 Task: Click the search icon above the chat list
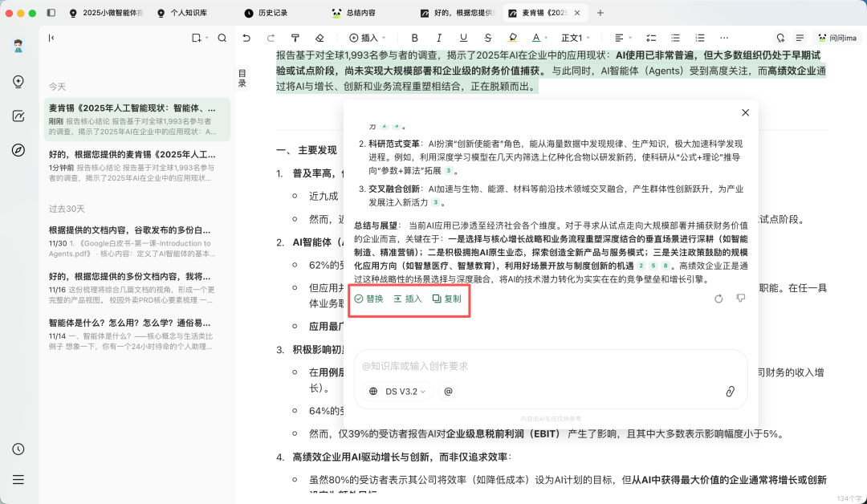(x=222, y=37)
